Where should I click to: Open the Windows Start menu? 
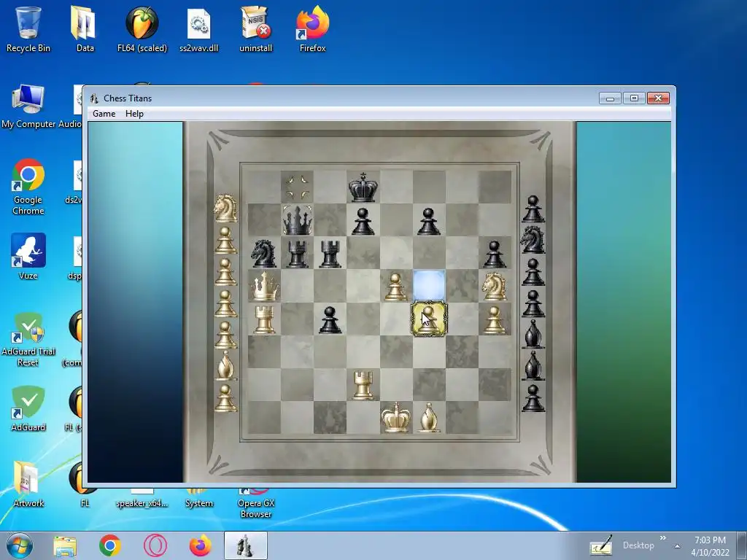point(19,545)
